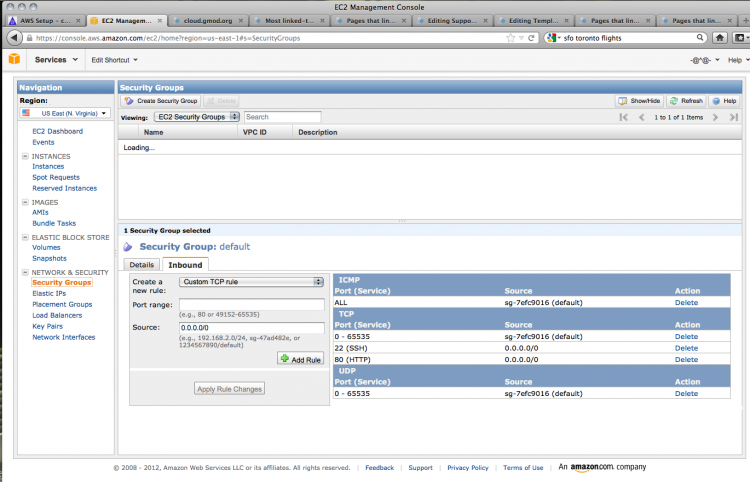This screenshot has width=750, height=482.
Task: Open Spot Requests link
Action: tap(56, 177)
